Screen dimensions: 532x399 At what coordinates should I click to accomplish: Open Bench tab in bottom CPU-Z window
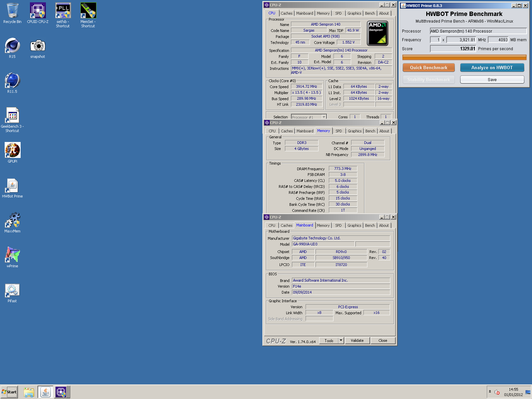tap(370, 225)
